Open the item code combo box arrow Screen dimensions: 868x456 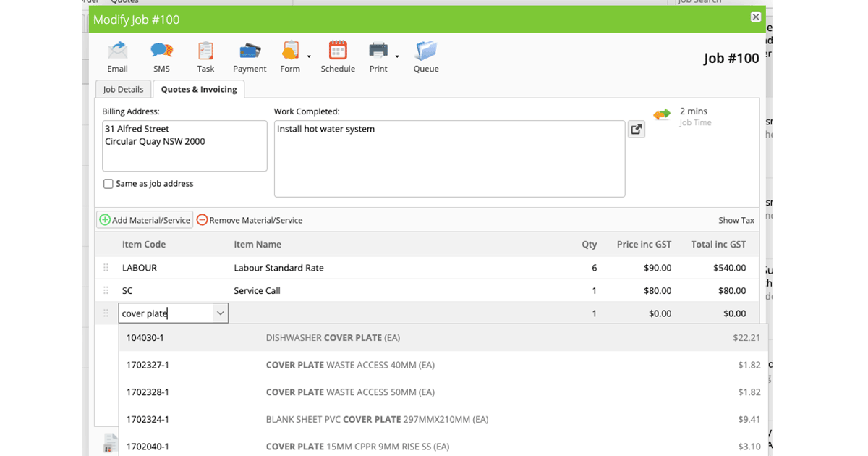(220, 313)
